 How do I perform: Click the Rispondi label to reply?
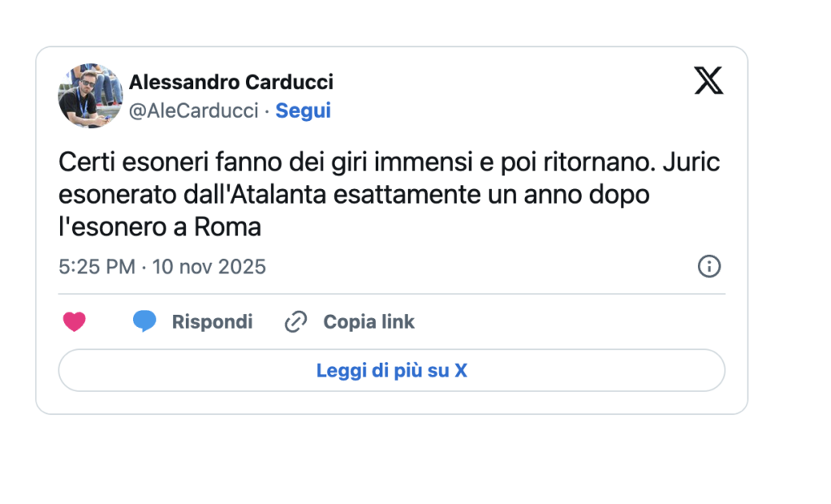[x=212, y=321]
